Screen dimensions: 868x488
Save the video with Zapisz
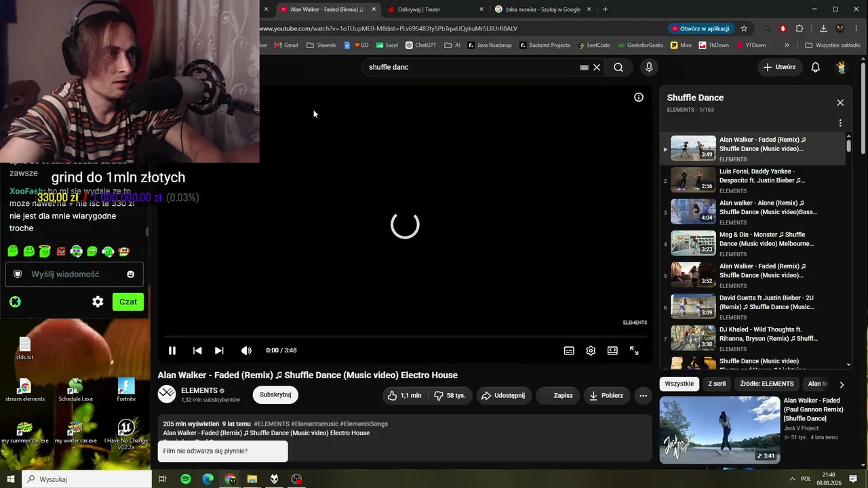click(557, 395)
